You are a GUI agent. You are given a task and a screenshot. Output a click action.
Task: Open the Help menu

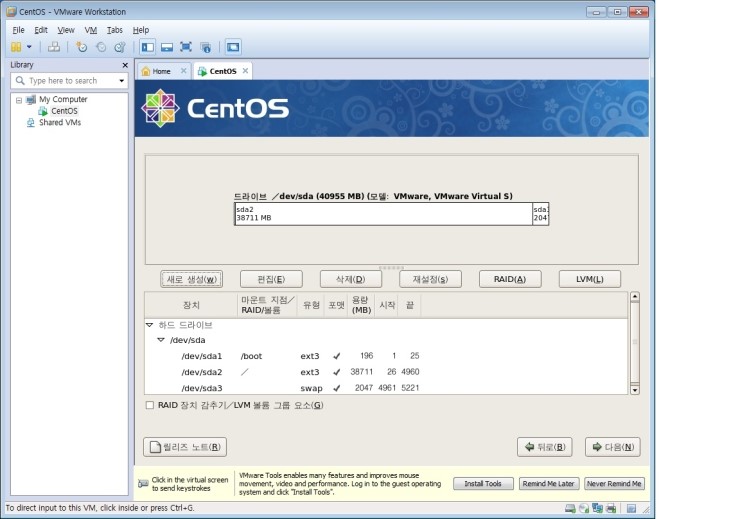[141, 30]
